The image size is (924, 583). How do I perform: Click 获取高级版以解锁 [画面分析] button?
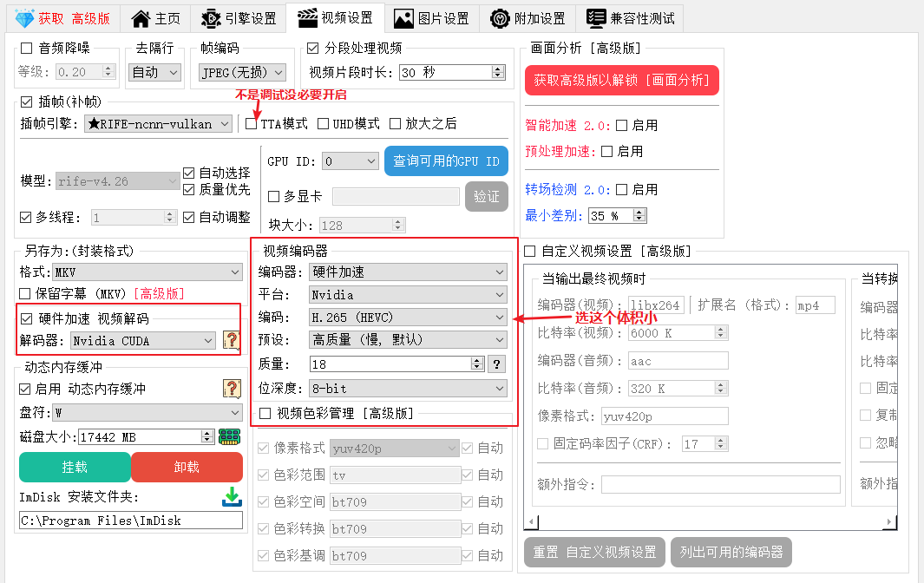coord(622,80)
